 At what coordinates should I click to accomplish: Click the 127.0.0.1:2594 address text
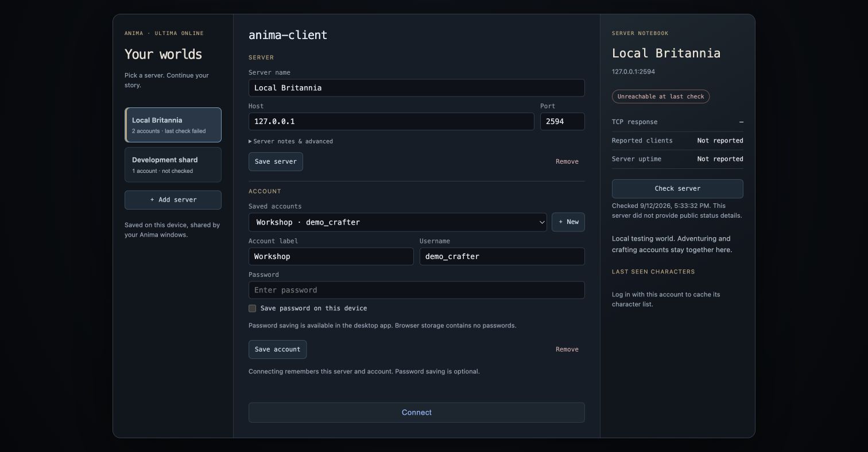[x=633, y=72]
